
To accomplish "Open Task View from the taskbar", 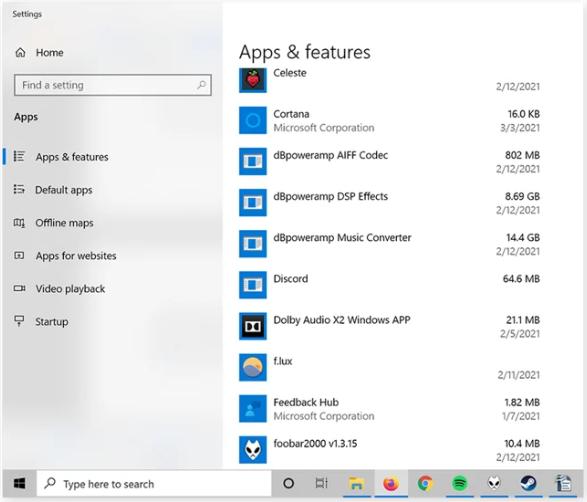I will coord(322,484).
